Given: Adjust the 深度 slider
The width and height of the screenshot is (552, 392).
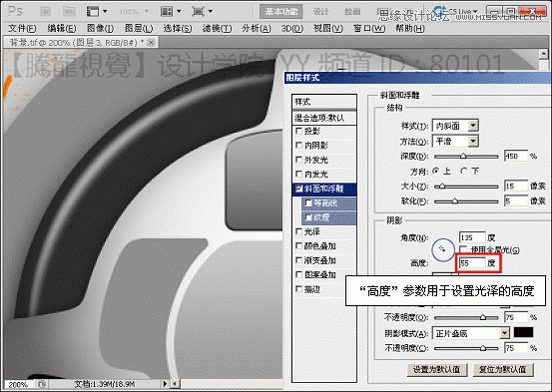Looking at the screenshot, I should point(466,156).
